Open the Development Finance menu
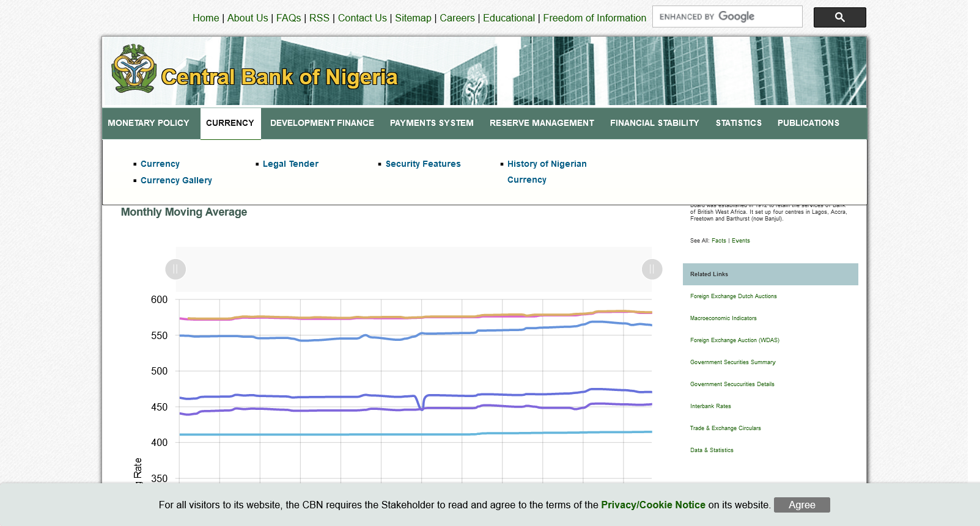This screenshot has height=526, width=980. pos(322,123)
